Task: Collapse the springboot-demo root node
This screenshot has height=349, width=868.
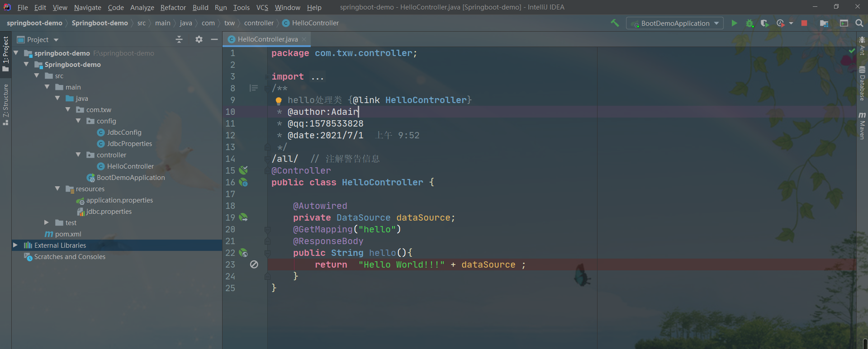Action: (x=16, y=53)
